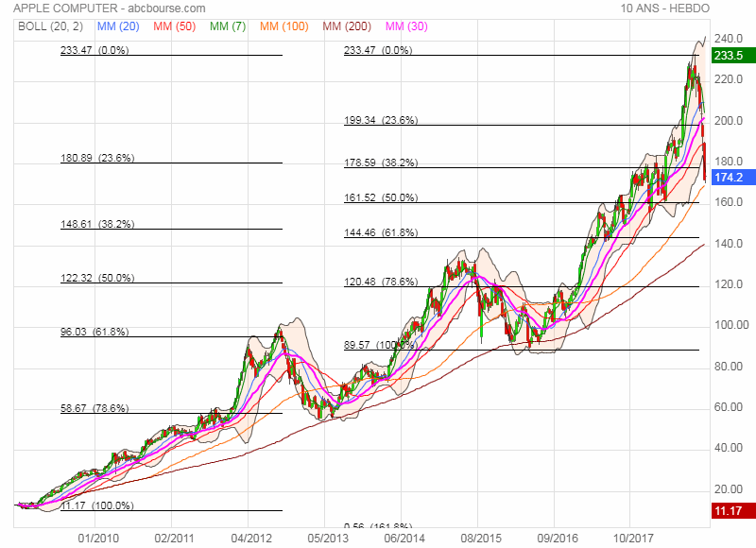The image size is (756, 548).
Task: Click the 180.89 (23.6%) Fibonacci label
Action: [97, 158]
